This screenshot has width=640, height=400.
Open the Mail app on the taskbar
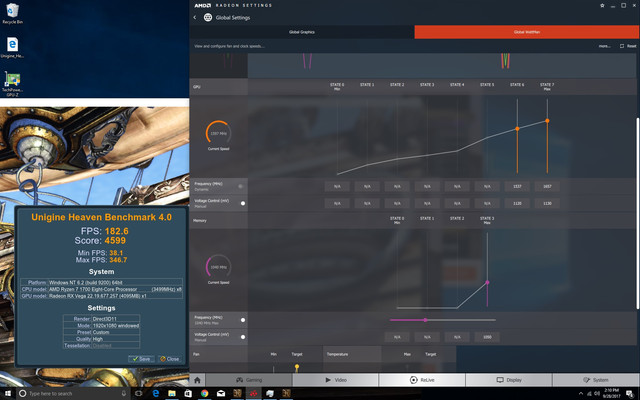point(221,393)
